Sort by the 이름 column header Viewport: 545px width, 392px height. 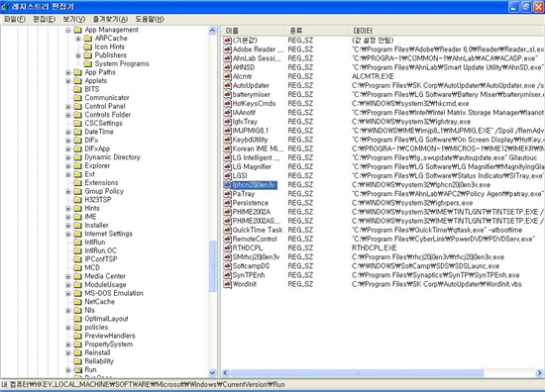(253, 31)
